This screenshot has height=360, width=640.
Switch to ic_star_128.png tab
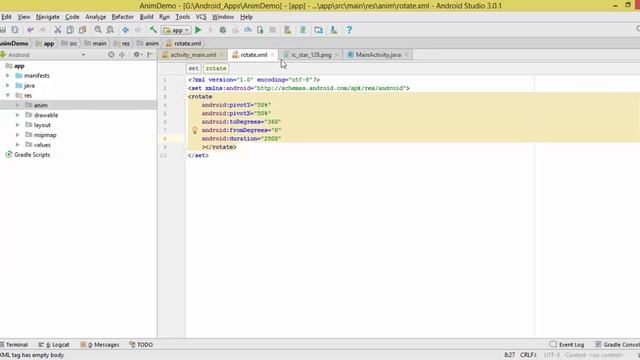pyautogui.click(x=311, y=55)
